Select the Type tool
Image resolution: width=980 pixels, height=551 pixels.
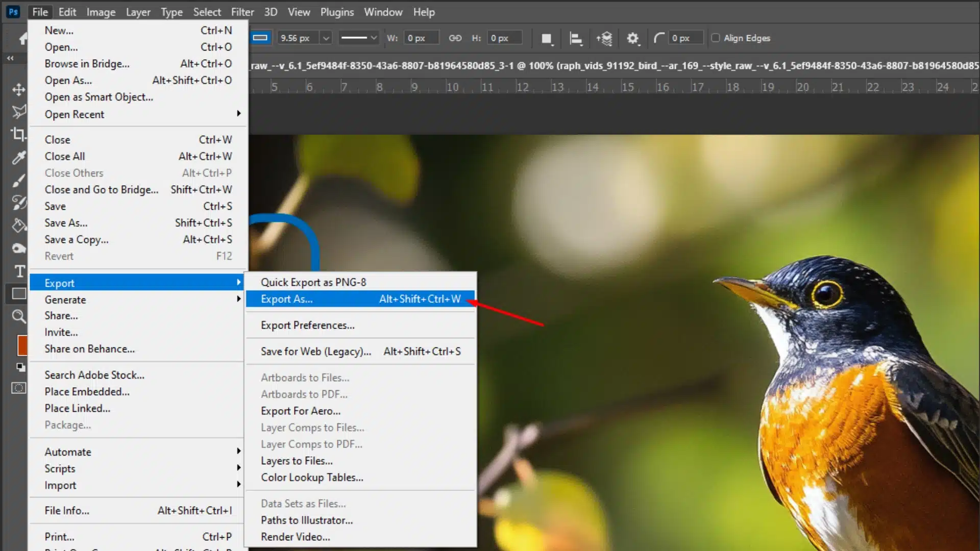point(19,271)
